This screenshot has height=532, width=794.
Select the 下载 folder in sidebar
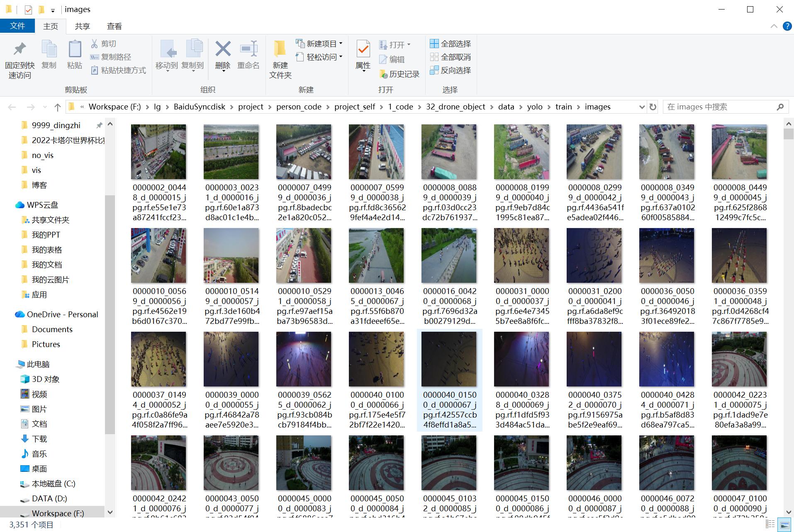[x=34, y=439]
